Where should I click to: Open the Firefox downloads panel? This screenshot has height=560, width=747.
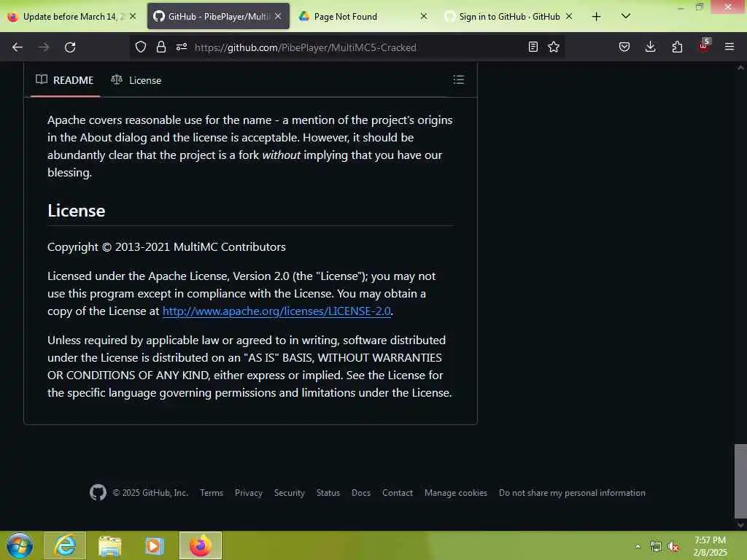click(650, 47)
